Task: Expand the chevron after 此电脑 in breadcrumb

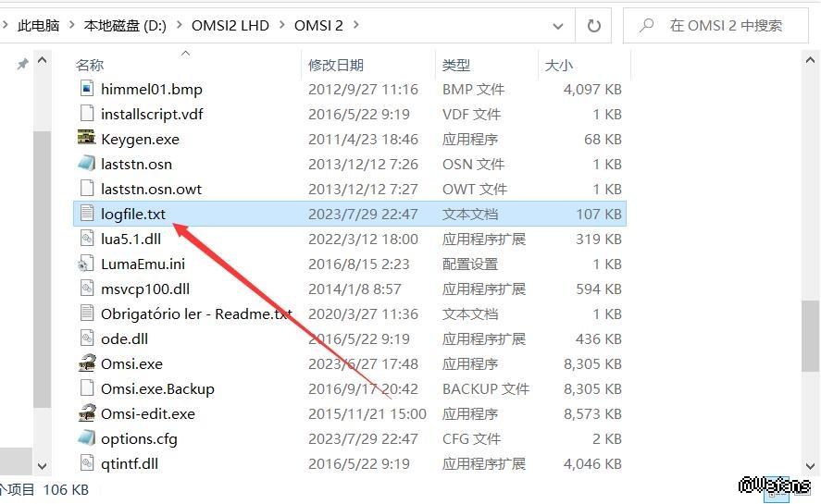Action: click(x=71, y=25)
